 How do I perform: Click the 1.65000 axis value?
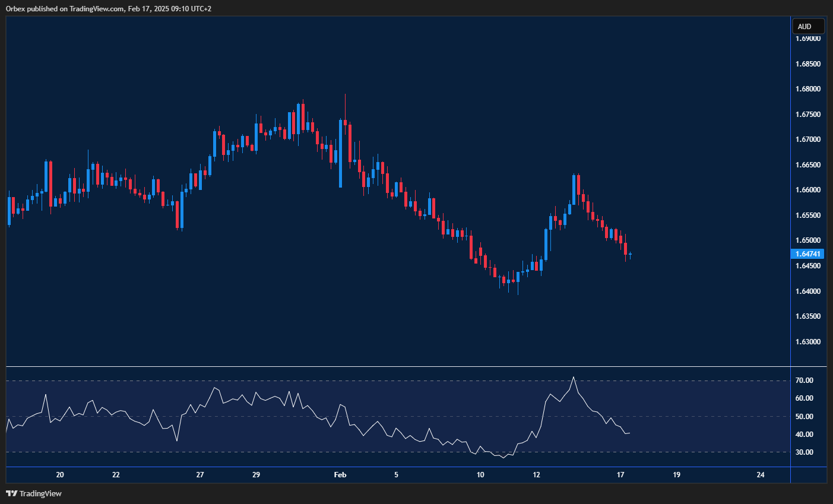(807, 240)
